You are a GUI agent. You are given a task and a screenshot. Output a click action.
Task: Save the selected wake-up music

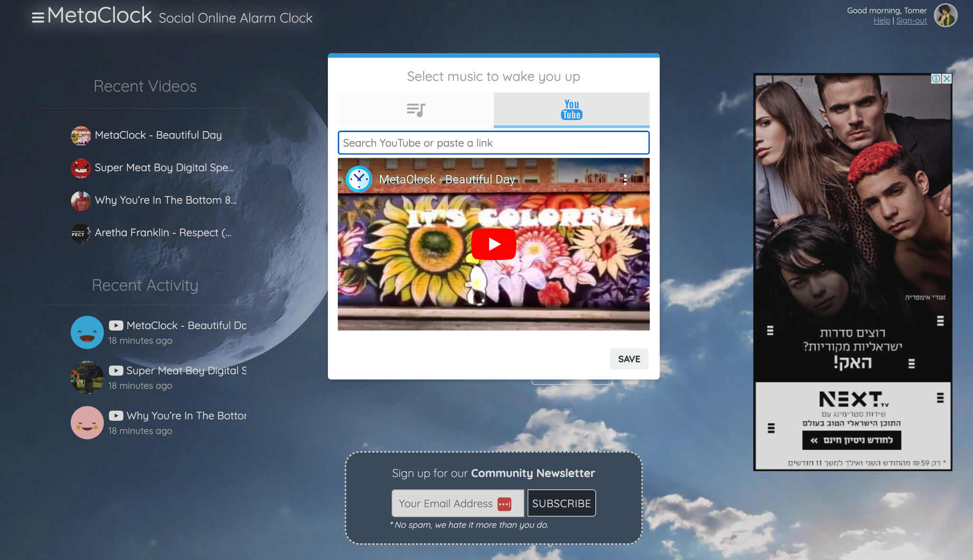[x=629, y=359]
